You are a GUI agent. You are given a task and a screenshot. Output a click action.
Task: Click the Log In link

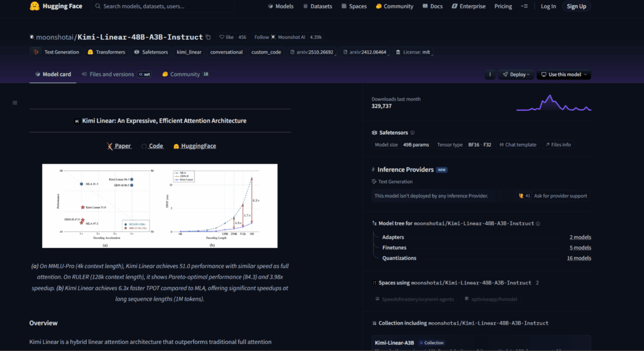pyautogui.click(x=548, y=6)
